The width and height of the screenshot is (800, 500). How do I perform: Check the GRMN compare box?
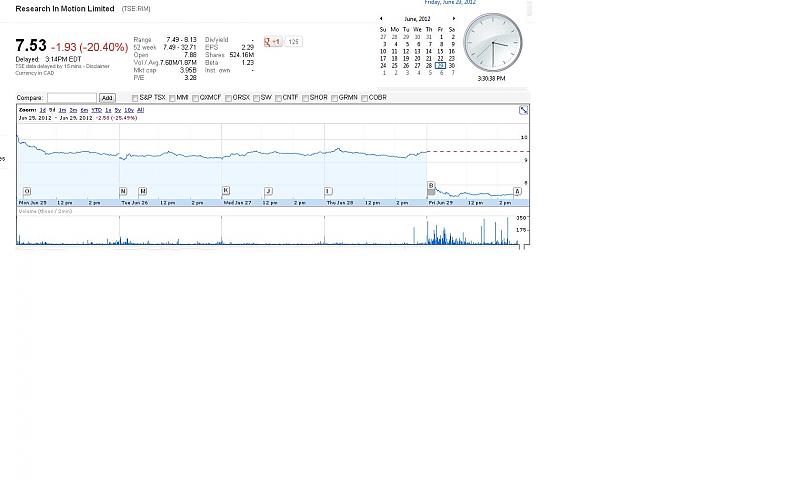[x=334, y=98]
